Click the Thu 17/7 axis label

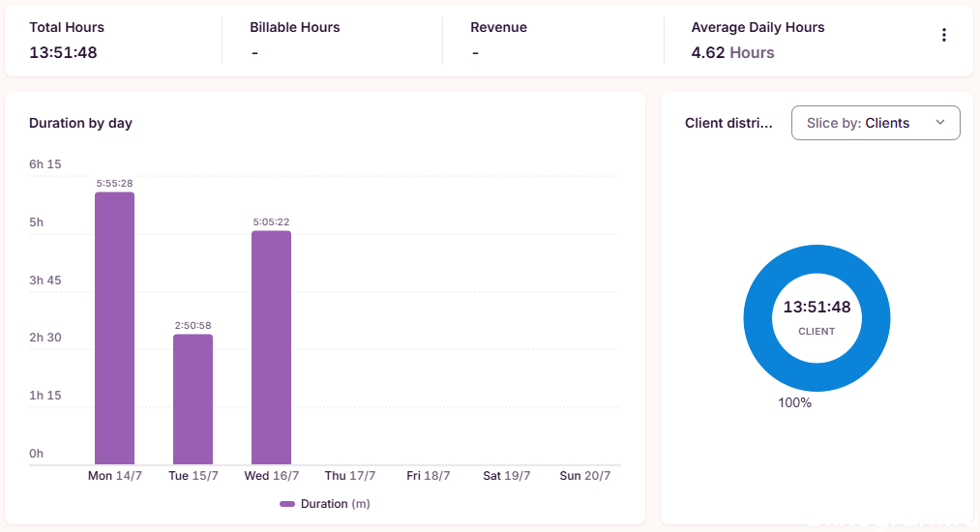click(x=350, y=476)
